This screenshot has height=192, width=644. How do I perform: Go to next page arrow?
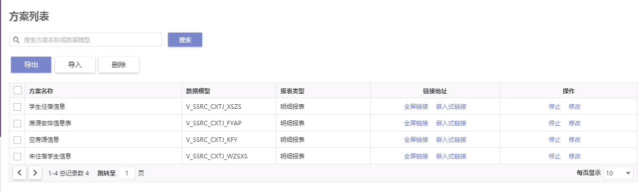(35, 173)
